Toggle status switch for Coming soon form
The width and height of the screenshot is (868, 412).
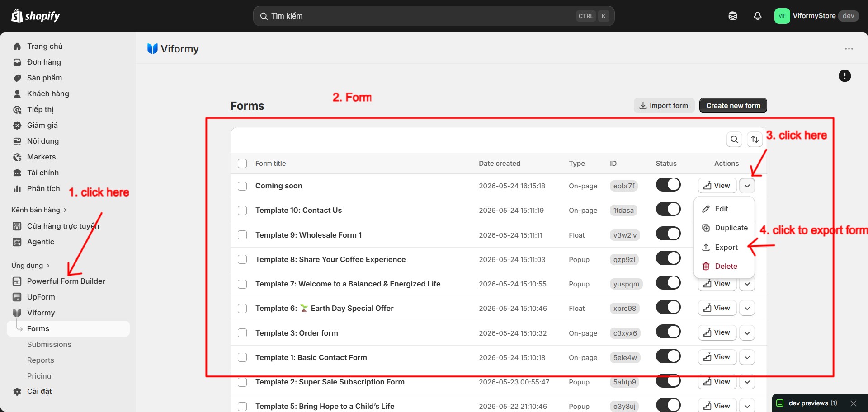click(668, 185)
